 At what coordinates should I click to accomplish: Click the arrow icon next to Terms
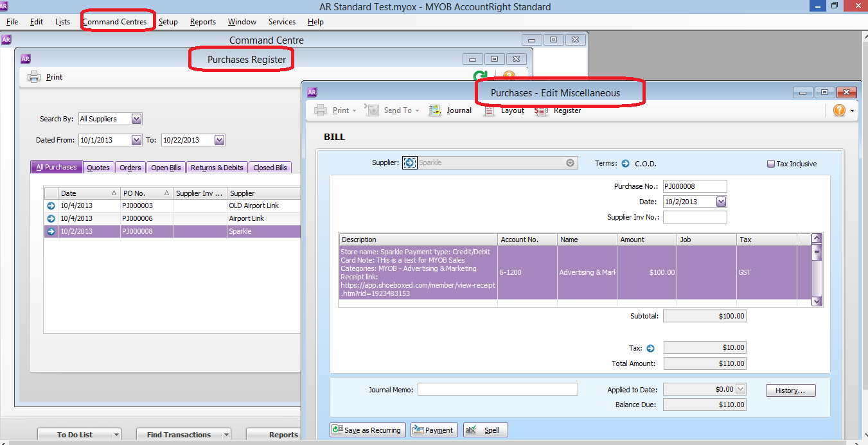pyautogui.click(x=626, y=164)
